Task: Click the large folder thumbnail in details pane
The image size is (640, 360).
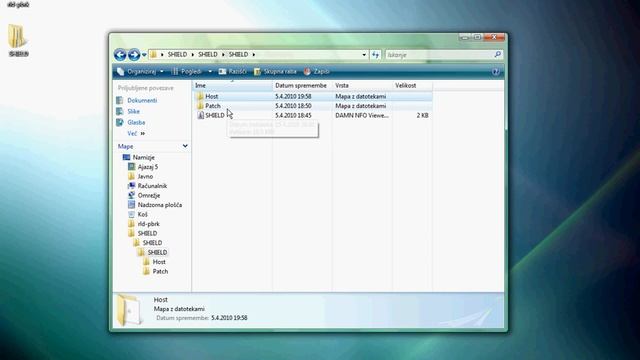Action: pos(129,310)
